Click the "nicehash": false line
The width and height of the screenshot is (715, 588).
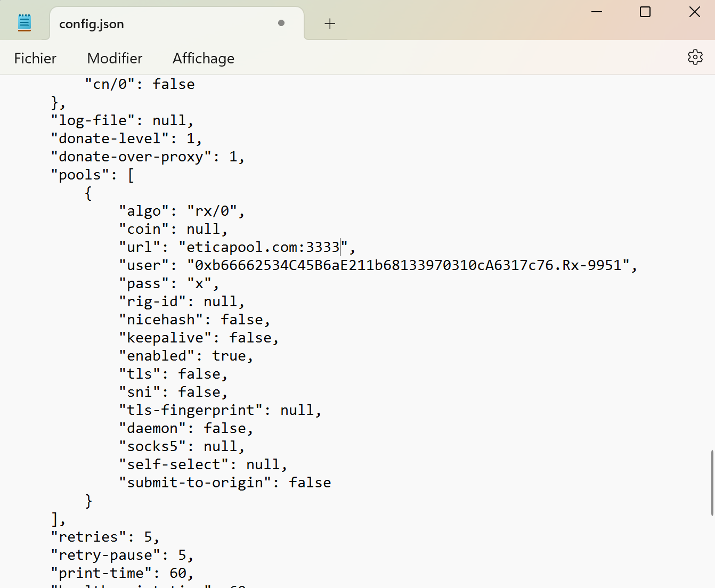coord(194,320)
